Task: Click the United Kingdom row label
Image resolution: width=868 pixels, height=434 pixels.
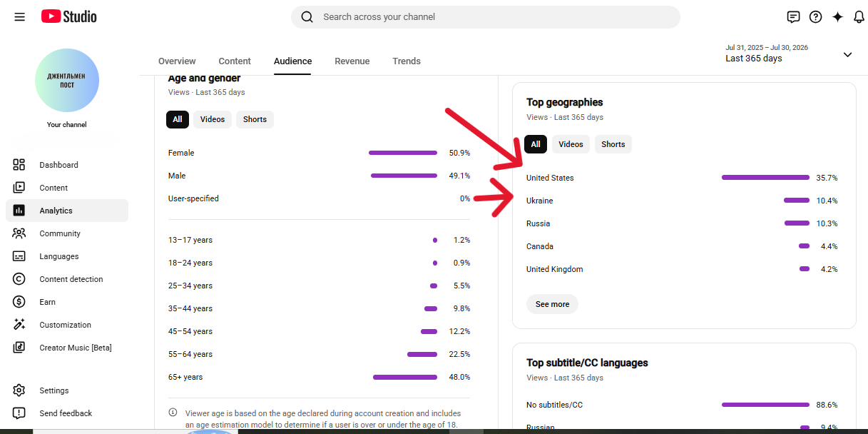Action: [x=554, y=269]
